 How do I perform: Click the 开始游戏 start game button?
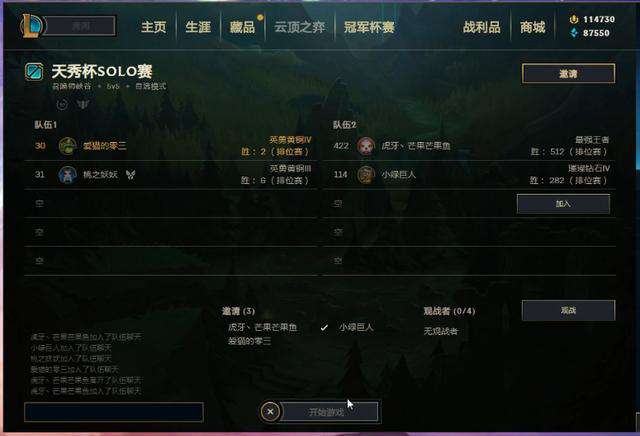tap(329, 412)
